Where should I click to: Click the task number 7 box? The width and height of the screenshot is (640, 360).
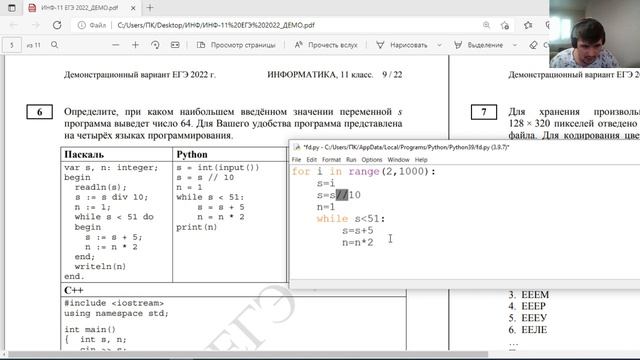coord(484,112)
